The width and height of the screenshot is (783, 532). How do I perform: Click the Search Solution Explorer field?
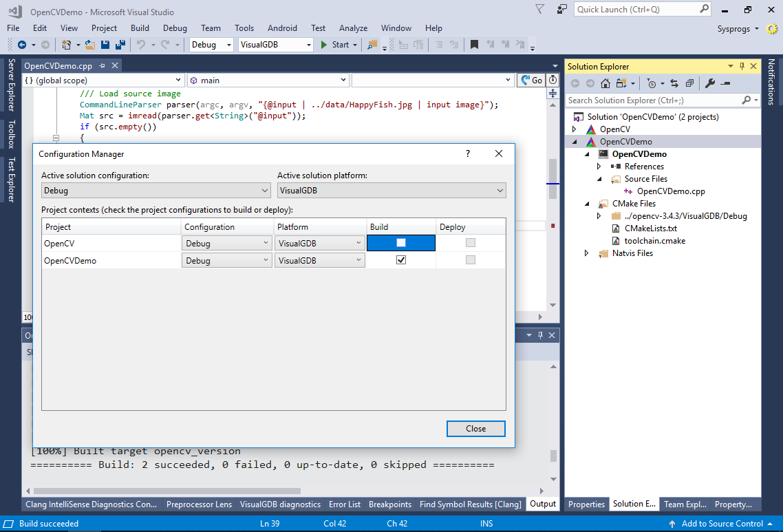[654, 100]
